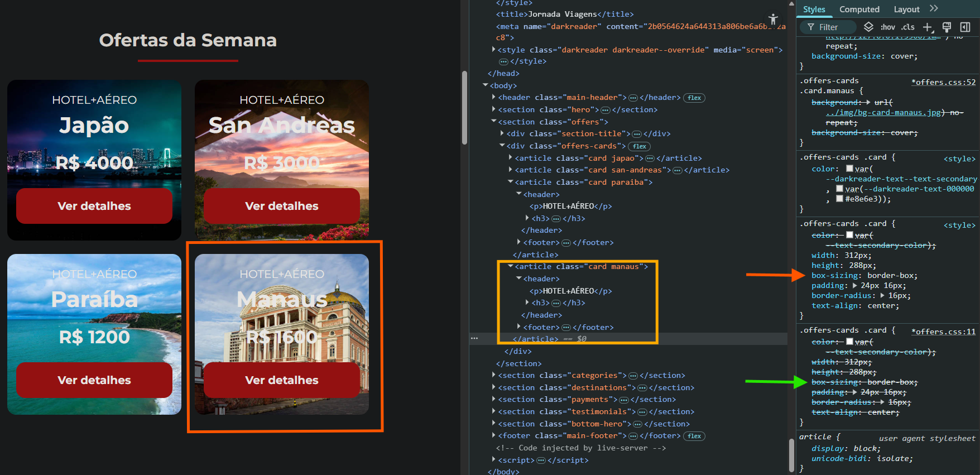Click color swatch before --darkreader-text-000000 variable
This screenshot has width=980, height=475.
[x=839, y=189]
